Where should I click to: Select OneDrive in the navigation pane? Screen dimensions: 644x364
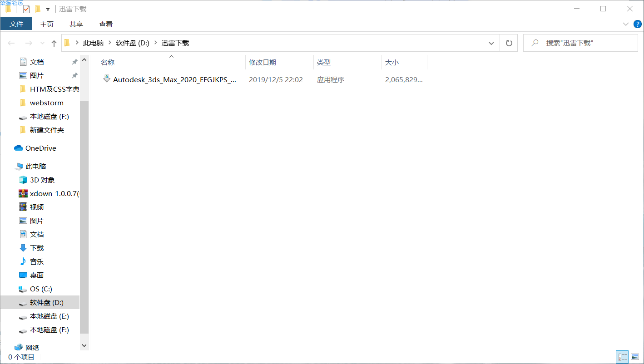41,148
